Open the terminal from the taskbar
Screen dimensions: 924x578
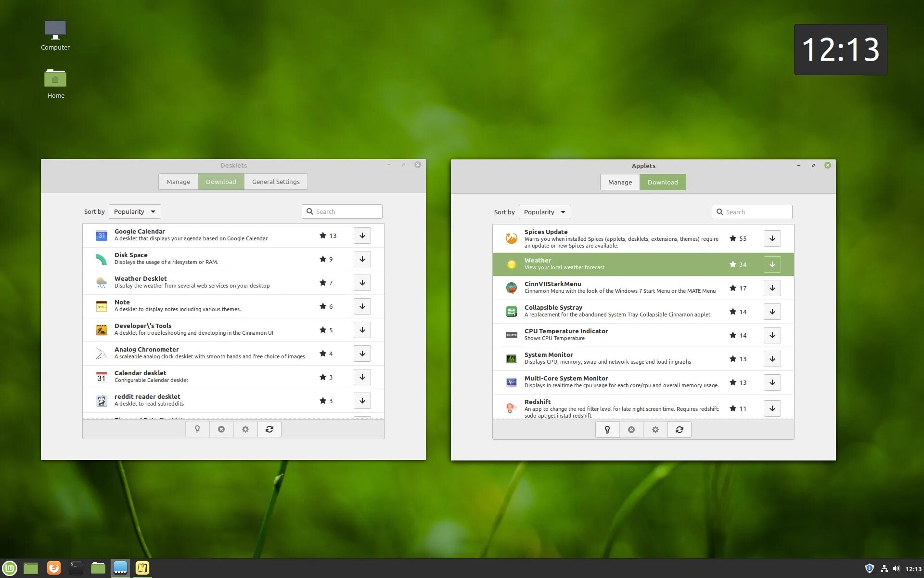76,568
